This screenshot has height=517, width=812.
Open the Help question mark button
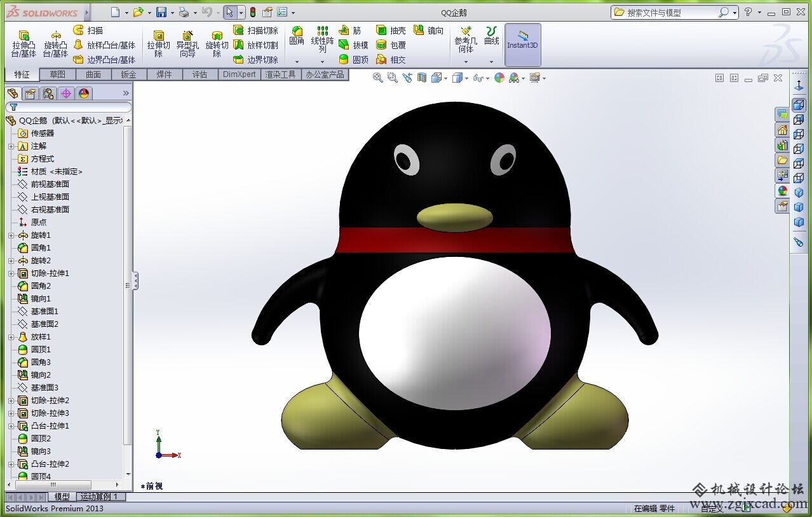748,12
